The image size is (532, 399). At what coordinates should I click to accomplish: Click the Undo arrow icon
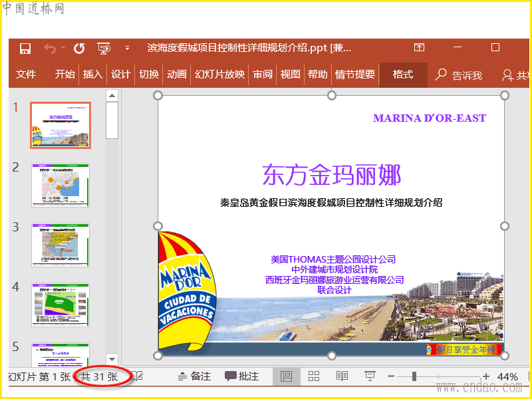click(x=50, y=49)
